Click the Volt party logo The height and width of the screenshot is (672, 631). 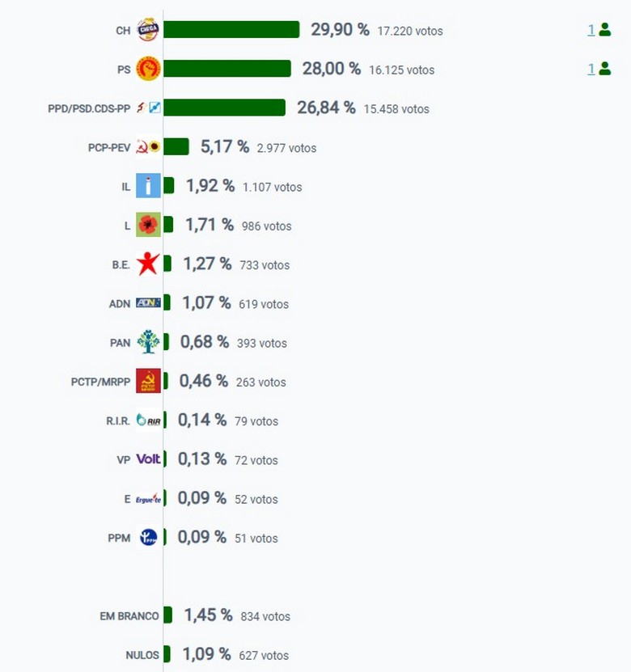tap(148, 459)
